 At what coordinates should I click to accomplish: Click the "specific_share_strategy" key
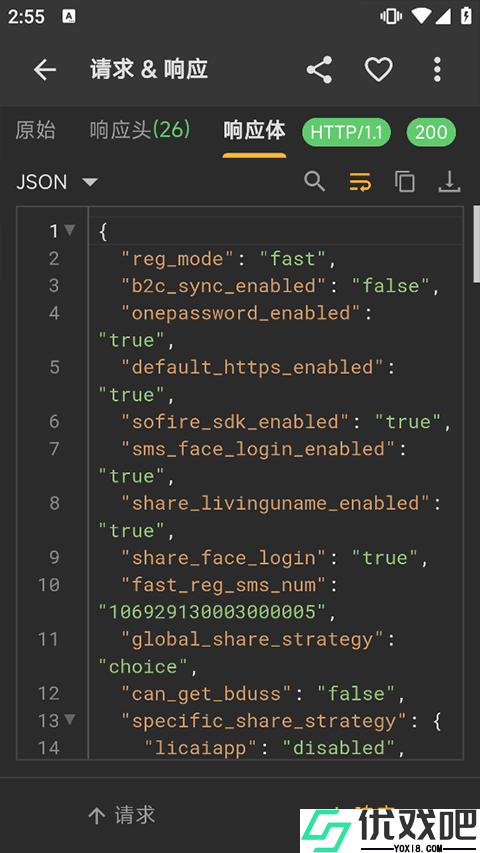click(264, 721)
